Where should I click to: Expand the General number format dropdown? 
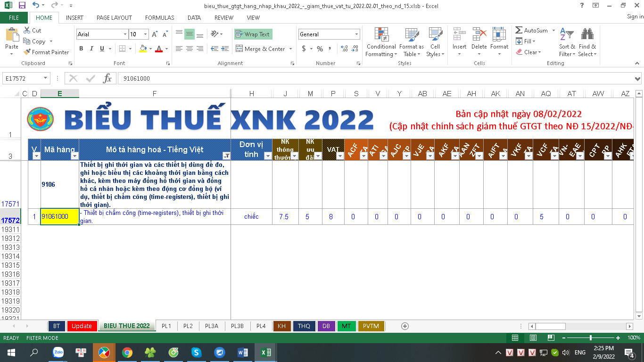point(356,34)
